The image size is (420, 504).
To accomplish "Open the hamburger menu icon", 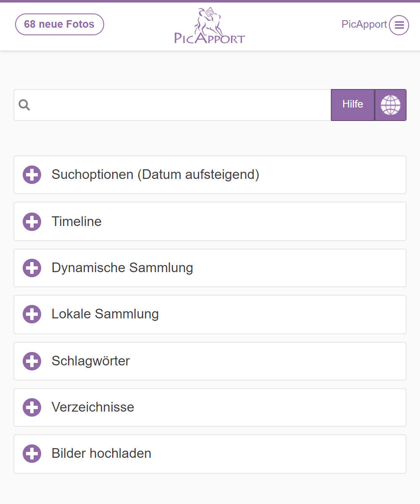I will 399,25.
